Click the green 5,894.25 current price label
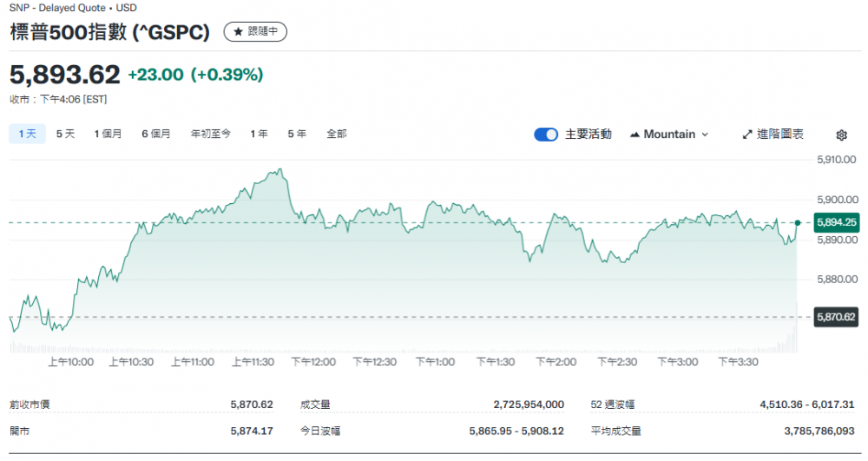Image resolution: width=868 pixels, height=461 pixels. 836,222
